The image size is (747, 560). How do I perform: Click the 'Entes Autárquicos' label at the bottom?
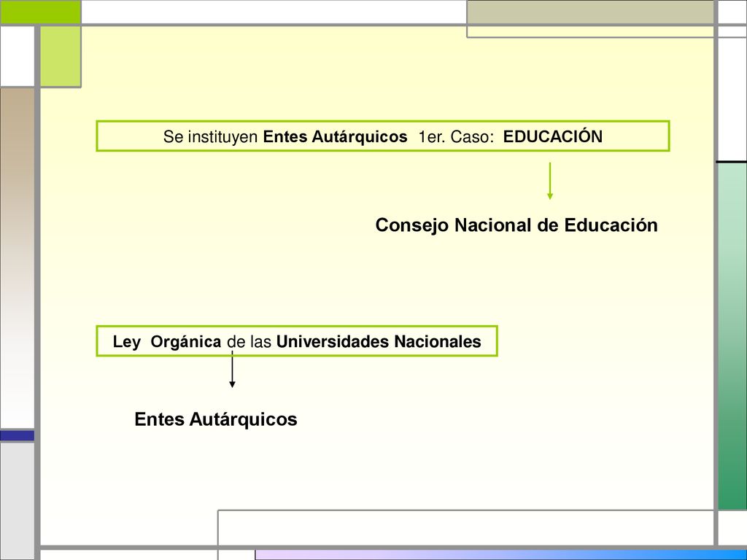coord(216,419)
